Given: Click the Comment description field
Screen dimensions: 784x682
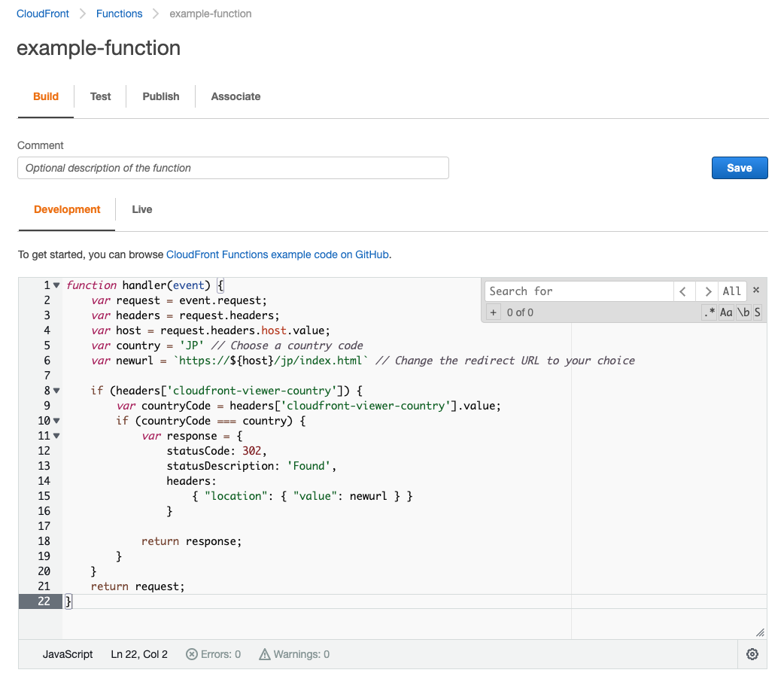Looking at the screenshot, I should click(233, 168).
